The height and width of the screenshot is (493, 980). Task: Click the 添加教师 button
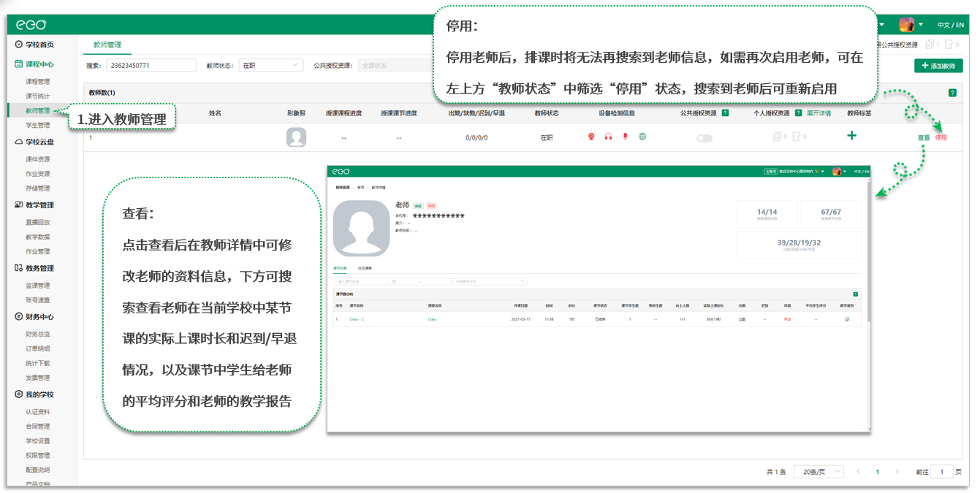coord(938,66)
